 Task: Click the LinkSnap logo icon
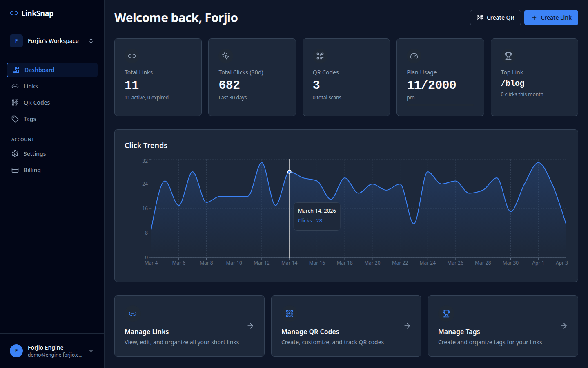tap(14, 13)
